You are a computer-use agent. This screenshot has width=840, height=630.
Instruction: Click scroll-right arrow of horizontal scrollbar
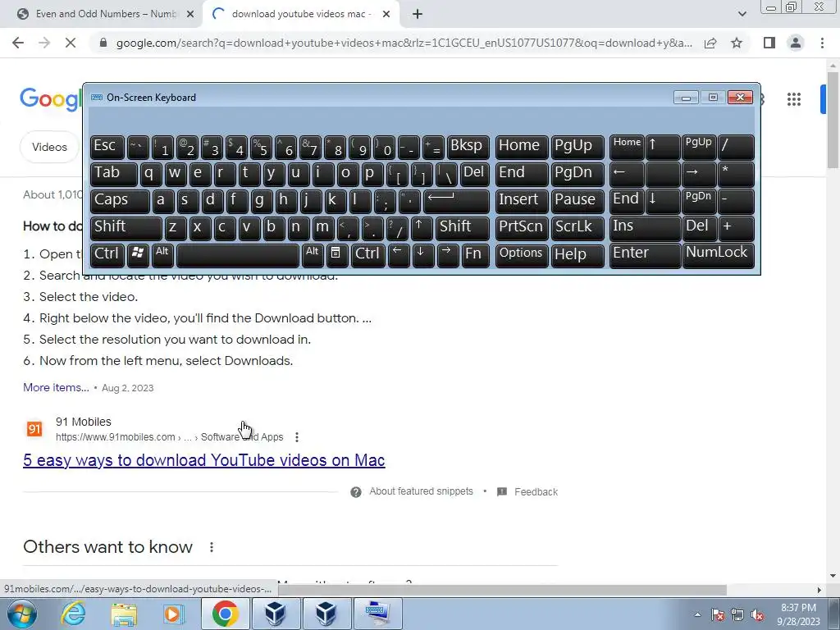click(819, 590)
